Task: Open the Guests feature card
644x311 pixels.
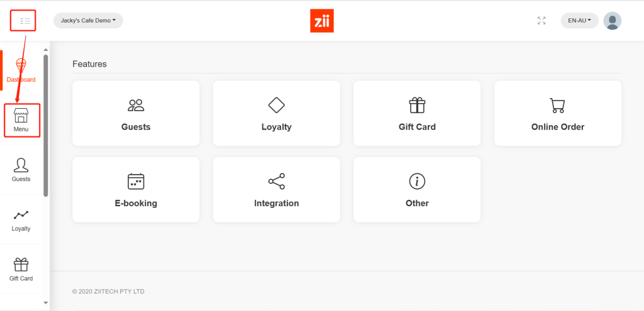Action: [x=136, y=113]
